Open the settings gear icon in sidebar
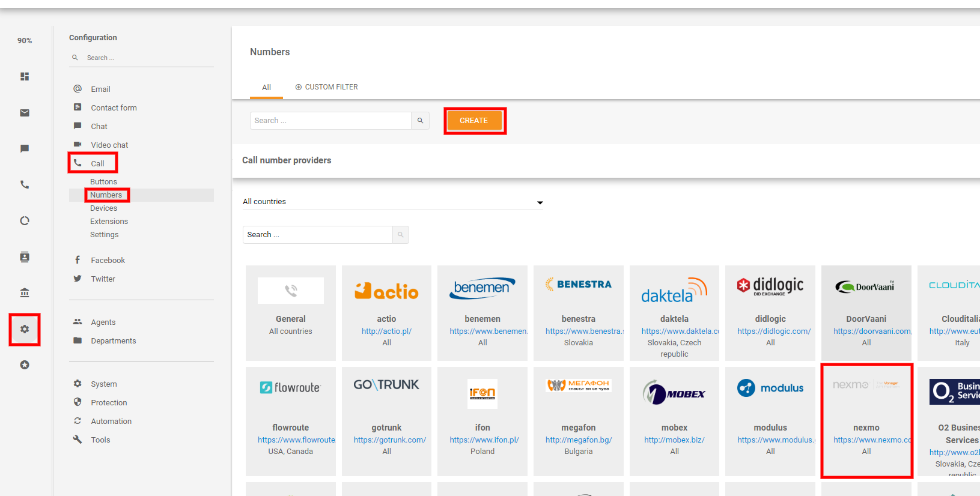980x496 pixels. coord(25,329)
